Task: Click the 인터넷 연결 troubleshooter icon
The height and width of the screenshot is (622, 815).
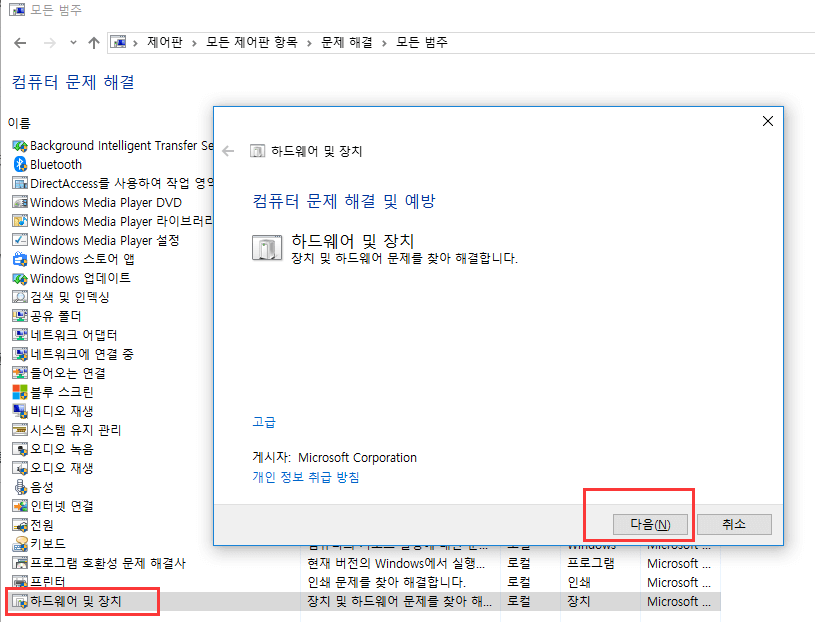Action: click(x=19, y=506)
